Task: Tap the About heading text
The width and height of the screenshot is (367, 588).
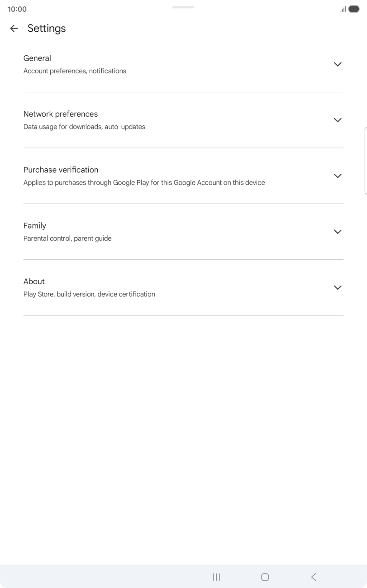Action: tap(34, 282)
